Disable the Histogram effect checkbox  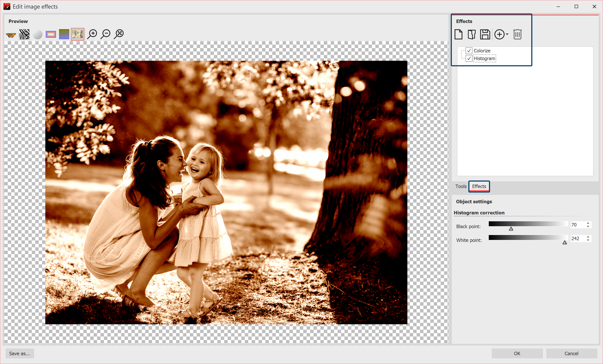pyautogui.click(x=469, y=58)
